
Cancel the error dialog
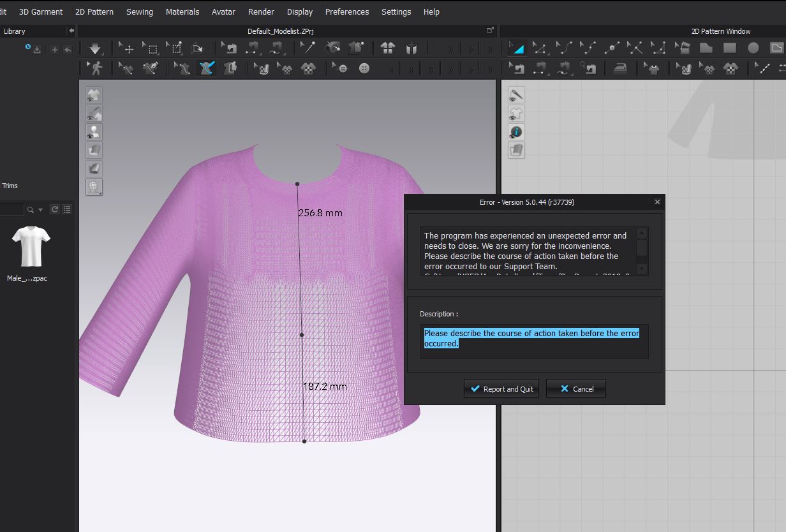pos(575,388)
